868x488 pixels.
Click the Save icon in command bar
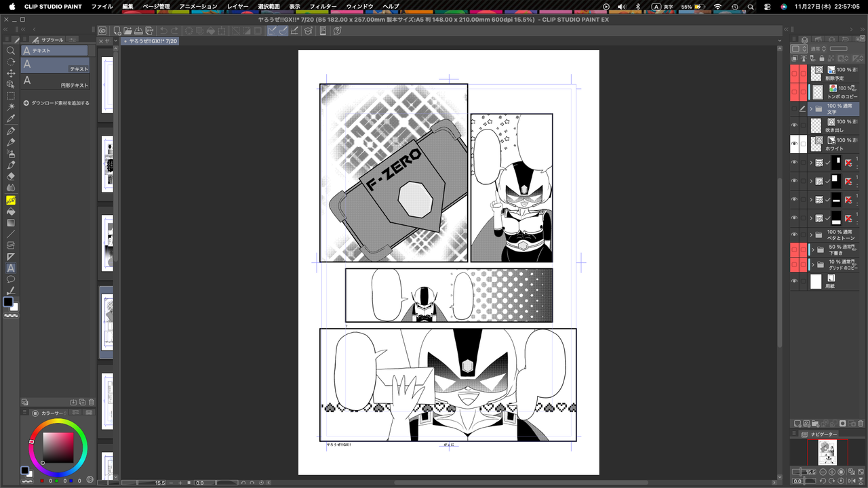coord(138,30)
